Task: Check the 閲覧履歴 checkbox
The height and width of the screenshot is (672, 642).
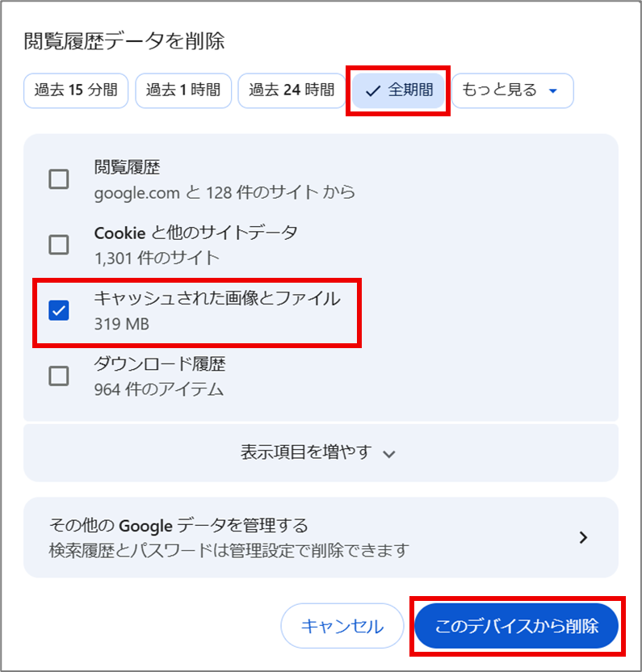Action: pyautogui.click(x=58, y=179)
